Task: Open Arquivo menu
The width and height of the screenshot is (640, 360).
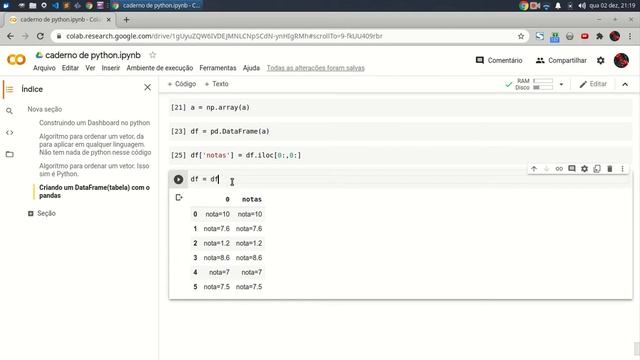Action: tap(44, 68)
